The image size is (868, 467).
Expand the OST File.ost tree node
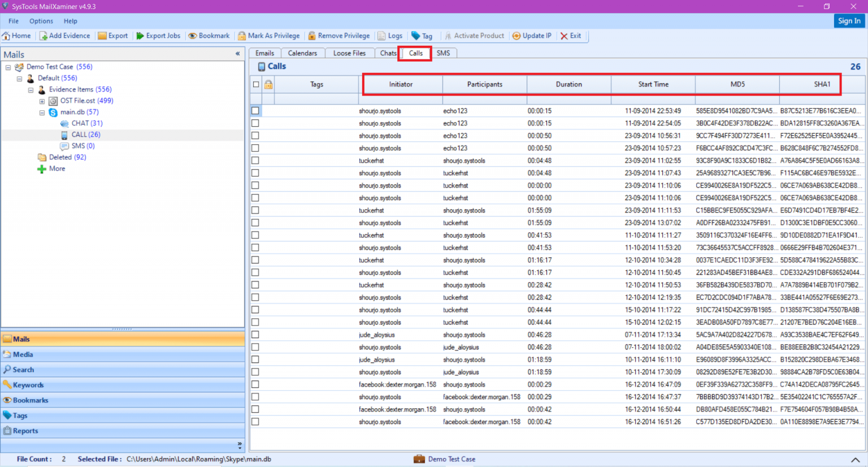(x=42, y=101)
